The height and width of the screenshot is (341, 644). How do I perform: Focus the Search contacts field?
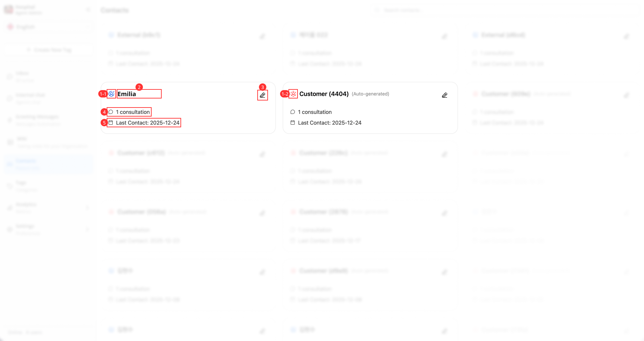(x=505, y=10)
